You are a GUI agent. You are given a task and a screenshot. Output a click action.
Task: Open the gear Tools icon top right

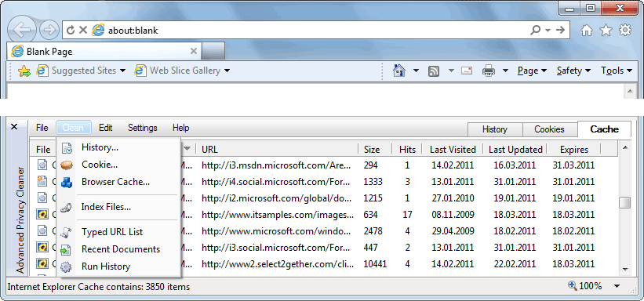point(625,30)
